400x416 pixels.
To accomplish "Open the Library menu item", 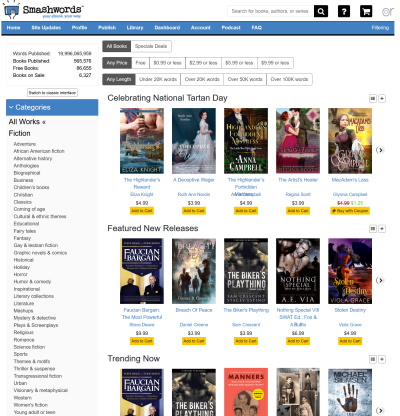I will pos(135,28).
